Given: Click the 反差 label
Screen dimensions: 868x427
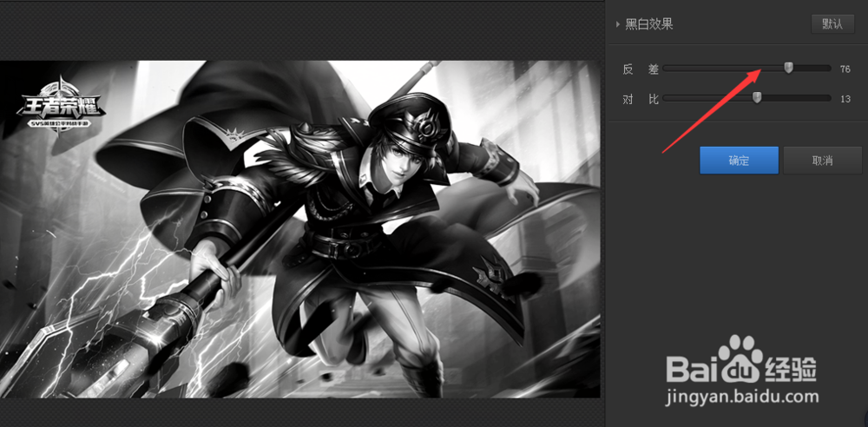Looking at the screenshot, I should (x=641, y=69).
